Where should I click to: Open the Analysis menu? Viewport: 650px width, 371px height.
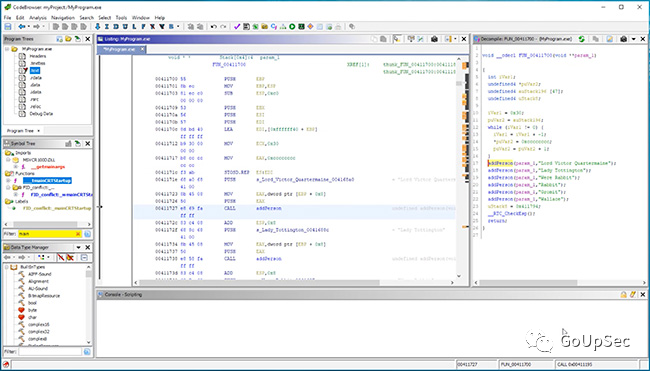click(x=38, y=18)
